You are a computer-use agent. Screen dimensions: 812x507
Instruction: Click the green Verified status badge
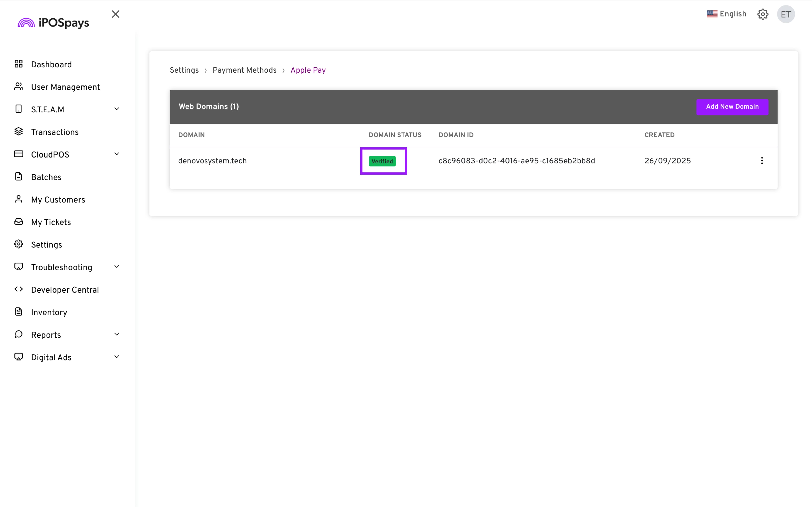point(382,161)
